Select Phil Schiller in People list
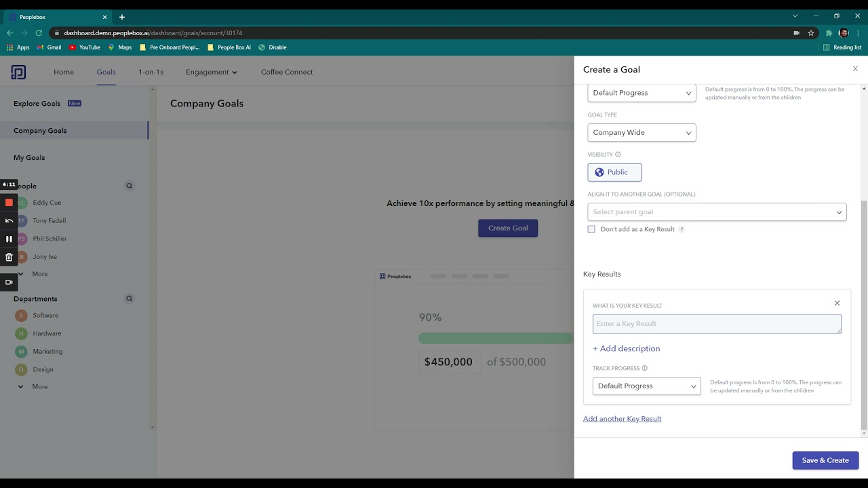The width and height of the screenshot is (868, 488). coord(50,239)
